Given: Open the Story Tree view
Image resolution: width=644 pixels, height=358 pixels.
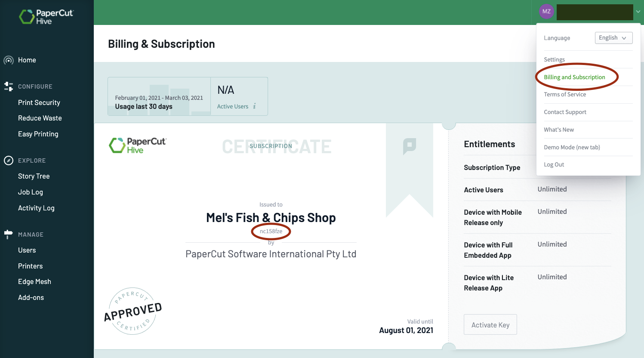Looking at the screenshot, I should (34, 176).
